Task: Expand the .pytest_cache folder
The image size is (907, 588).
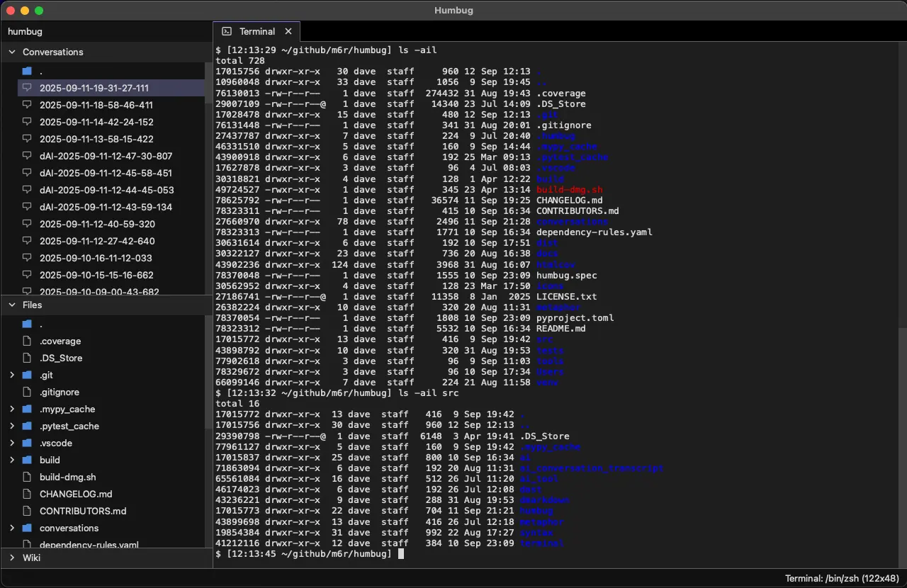Action: point(11,426)
